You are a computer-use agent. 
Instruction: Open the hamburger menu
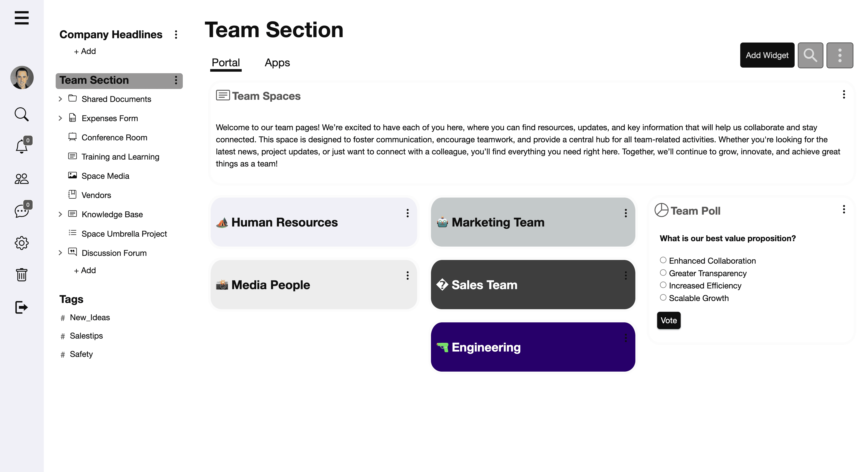[x=21, y=18]
